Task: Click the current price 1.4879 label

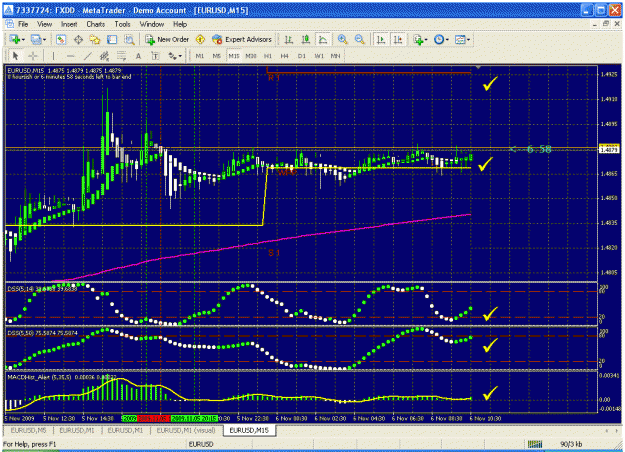Action: 609,149
